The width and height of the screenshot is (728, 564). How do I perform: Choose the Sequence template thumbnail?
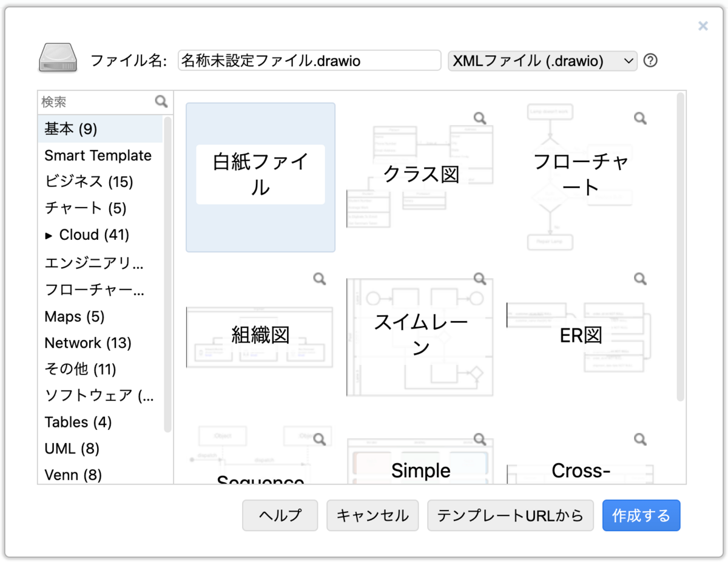(x=260, y=454)
